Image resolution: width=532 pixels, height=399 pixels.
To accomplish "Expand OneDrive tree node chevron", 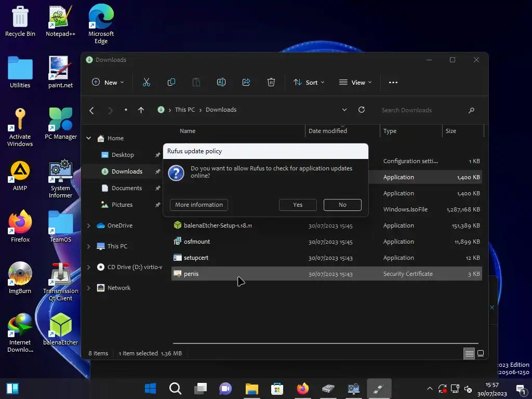I will coord(88,225).
